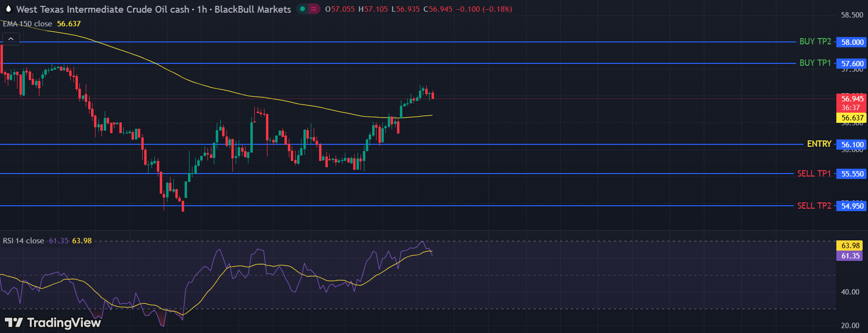Click the crude oil drop symbol icon
The image size is (868, 333).
pos(8,9)
